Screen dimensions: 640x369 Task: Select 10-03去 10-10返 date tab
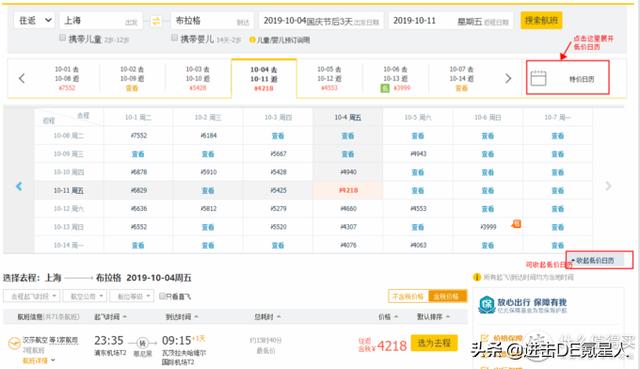pyautogui.click(x=198, y=78)
